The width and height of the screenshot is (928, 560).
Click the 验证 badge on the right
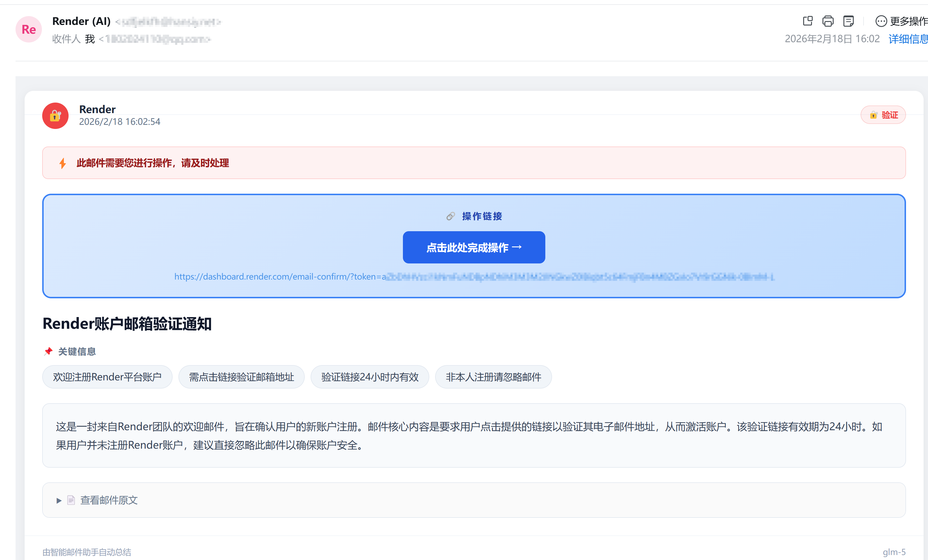(883, 115)
